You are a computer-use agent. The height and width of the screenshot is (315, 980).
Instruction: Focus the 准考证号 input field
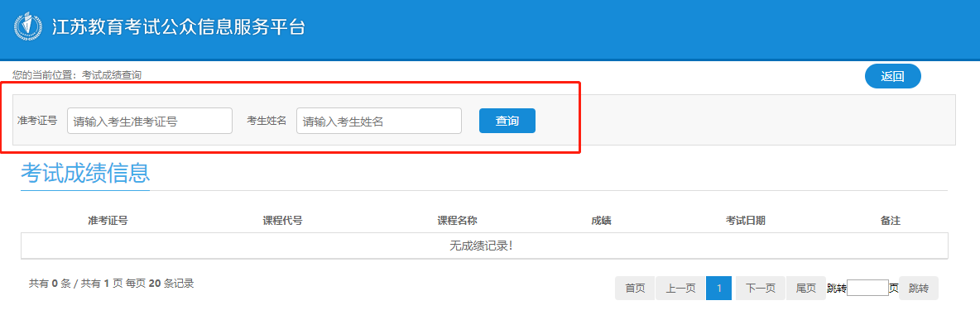[x=150, y=121]
